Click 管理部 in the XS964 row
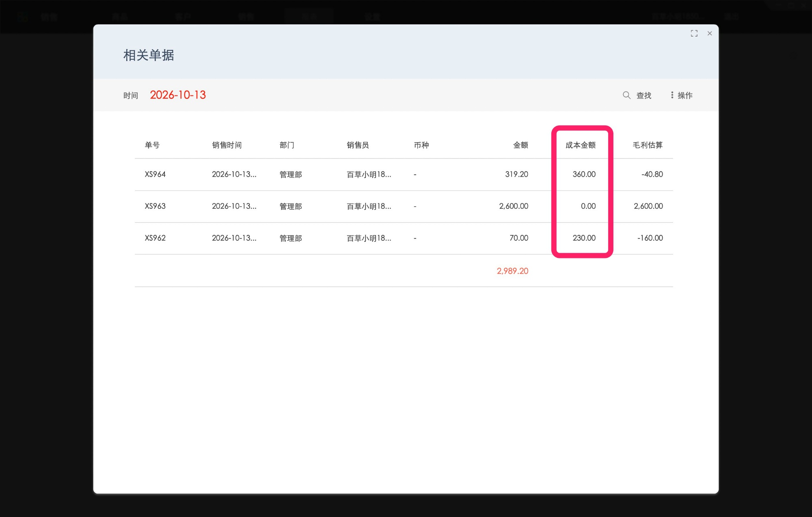This screenshot has width=812, height=517. (x=291, y=175)
